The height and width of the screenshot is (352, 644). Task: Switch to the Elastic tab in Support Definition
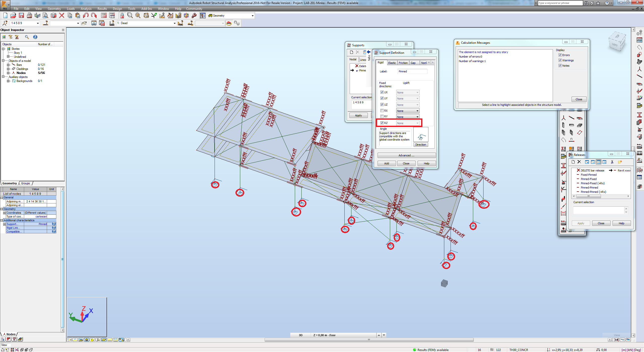point(392,63)
